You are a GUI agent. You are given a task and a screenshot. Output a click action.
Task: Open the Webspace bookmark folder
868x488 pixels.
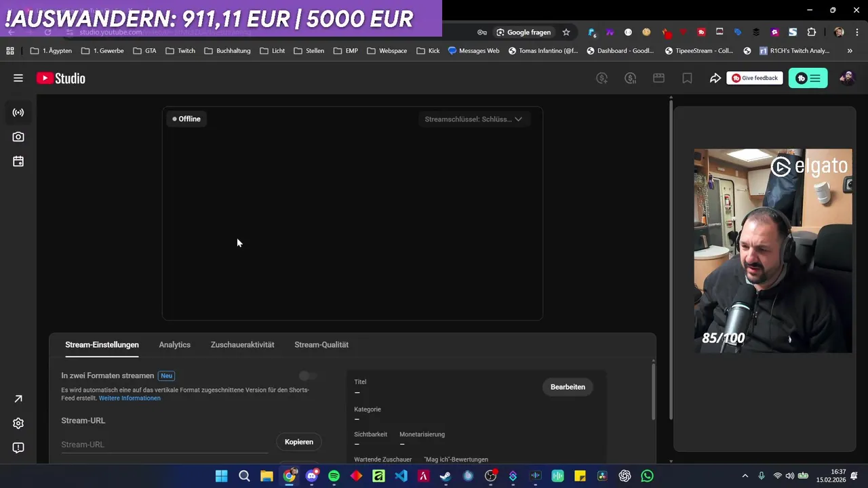[387, 51]
